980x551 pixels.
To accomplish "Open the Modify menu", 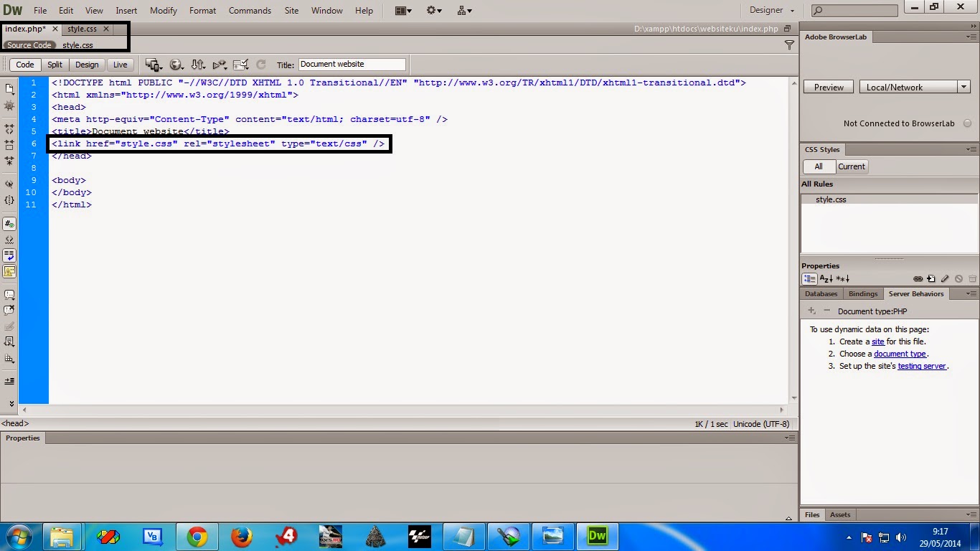I will [164, 11].
